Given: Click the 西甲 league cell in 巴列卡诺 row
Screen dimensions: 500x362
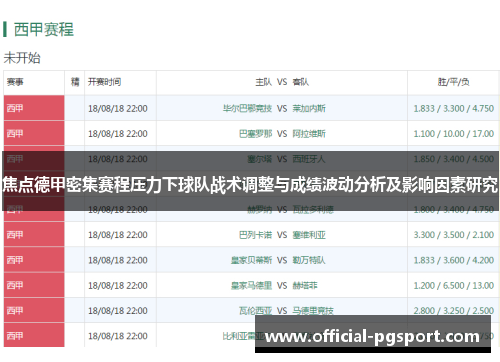Looking at the screenshot, I should [34, 235].
